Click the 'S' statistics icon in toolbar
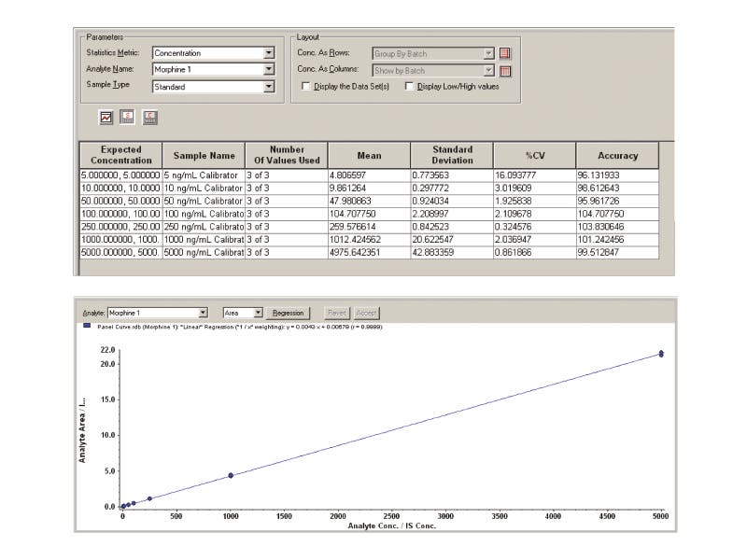 (128, 117)
